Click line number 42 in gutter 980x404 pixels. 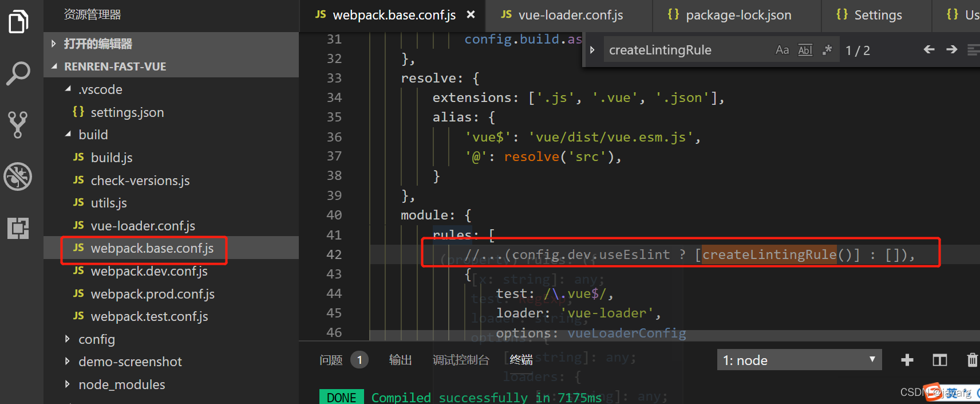[334, 254]
